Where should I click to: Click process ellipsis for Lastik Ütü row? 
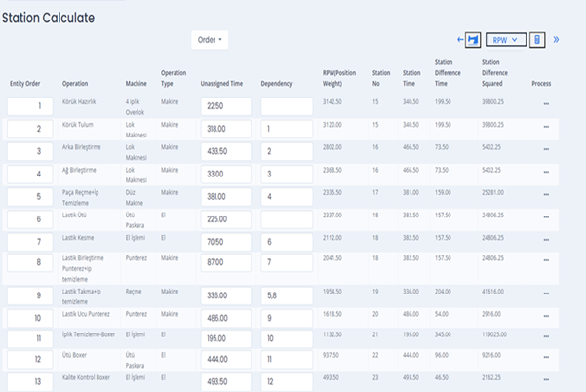click(545, 217)
